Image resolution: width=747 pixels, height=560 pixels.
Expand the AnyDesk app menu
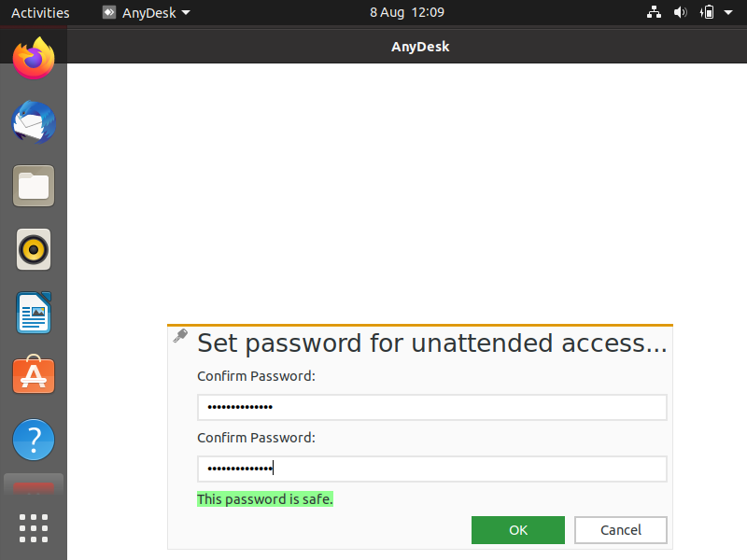[147, 12]
